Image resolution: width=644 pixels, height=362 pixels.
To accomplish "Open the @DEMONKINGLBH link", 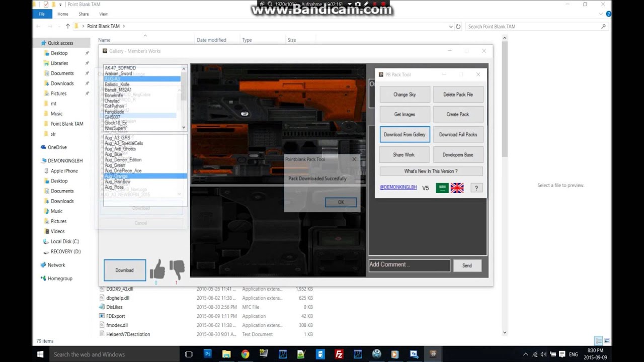I will pos(398,188).
